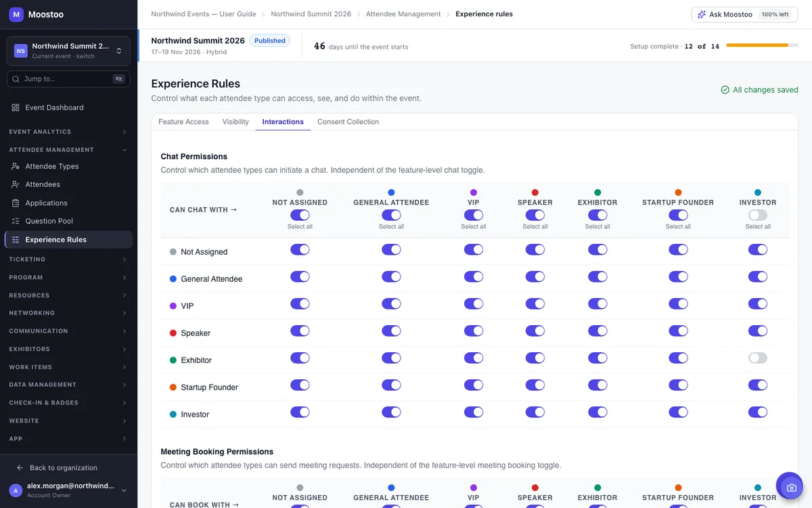Open Question Pool in sidebar
Viewport: 812px width, 508px height.
tap(68, 221)
